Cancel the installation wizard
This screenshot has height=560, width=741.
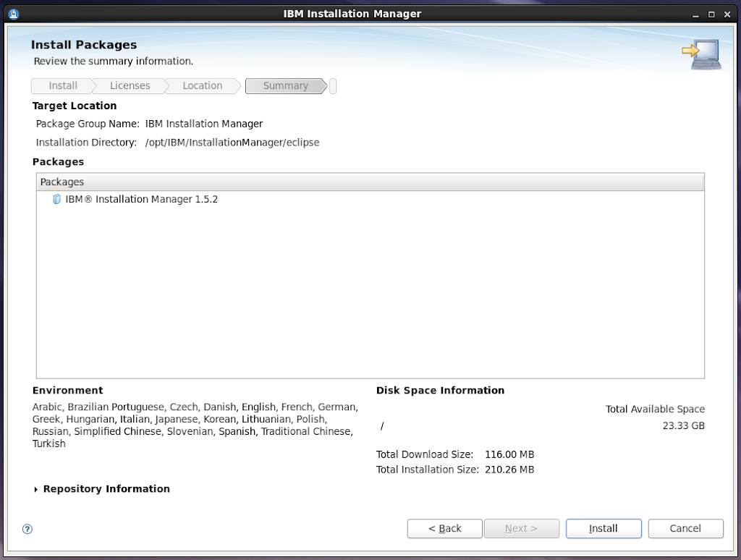tap(685, 529)
